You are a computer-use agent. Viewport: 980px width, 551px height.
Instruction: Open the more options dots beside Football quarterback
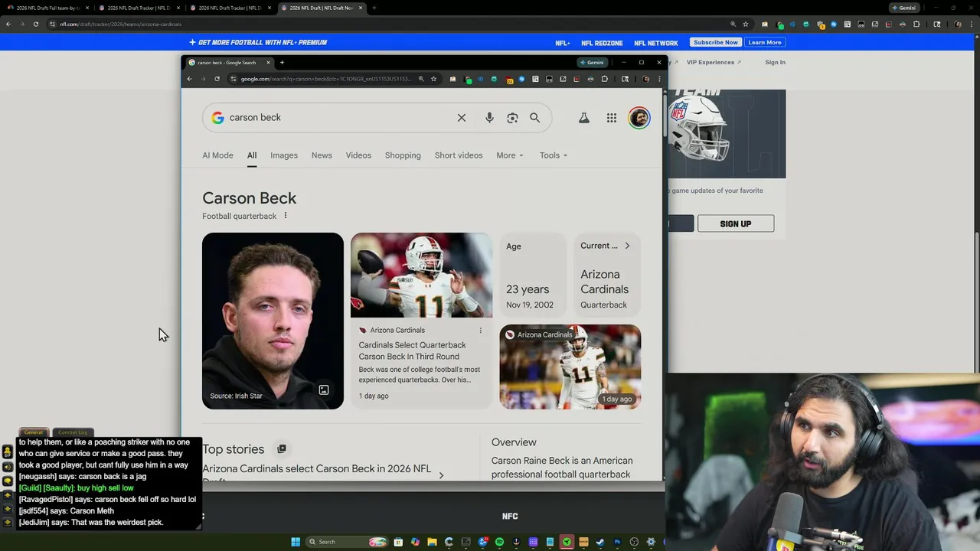point(286,216)
